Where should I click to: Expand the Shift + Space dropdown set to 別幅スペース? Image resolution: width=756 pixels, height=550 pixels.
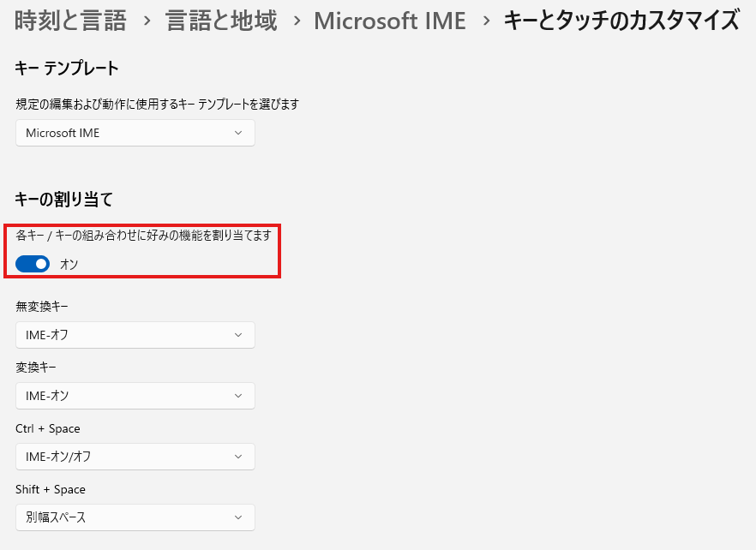[x=135, y=517]
